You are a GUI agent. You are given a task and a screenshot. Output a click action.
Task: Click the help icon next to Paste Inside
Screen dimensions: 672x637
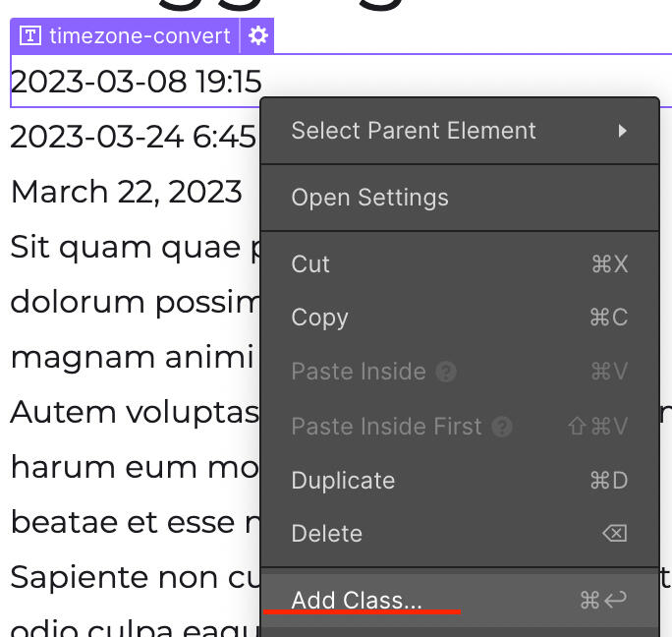446,372
